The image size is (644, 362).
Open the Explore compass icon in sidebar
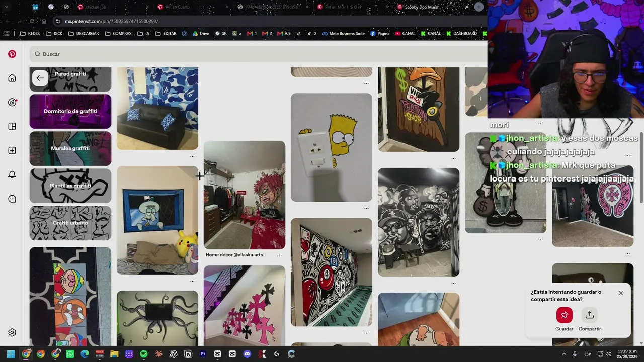pyautogui.click(x=12, y=103)
